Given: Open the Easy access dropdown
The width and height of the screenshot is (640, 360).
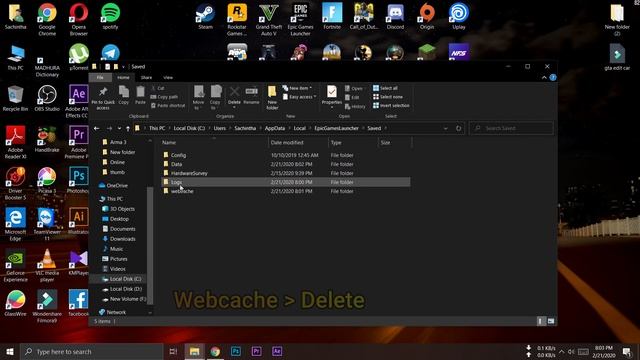Looking at the screenshot, I should coord(300,97).
